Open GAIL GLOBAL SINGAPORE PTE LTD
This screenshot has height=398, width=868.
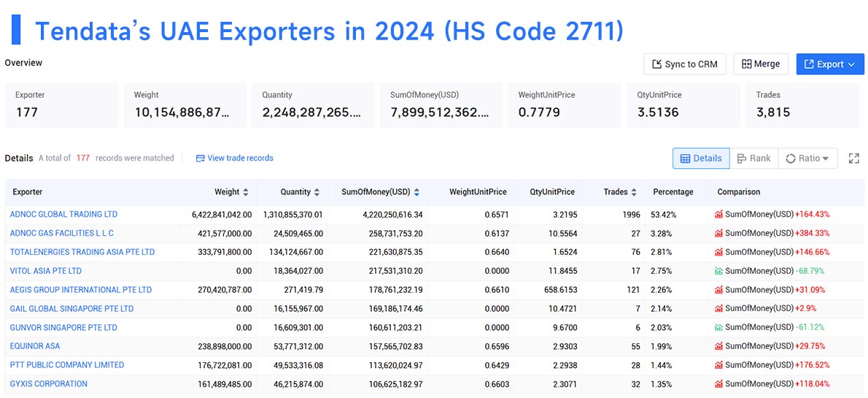tap(72, 308)
